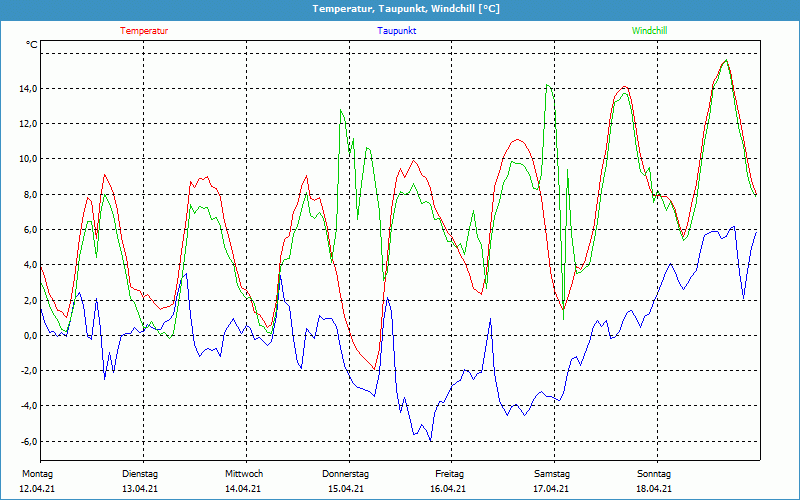Click the 4,0 y-axis value
The height and width of the screenshot is (500, 800).
29,265
